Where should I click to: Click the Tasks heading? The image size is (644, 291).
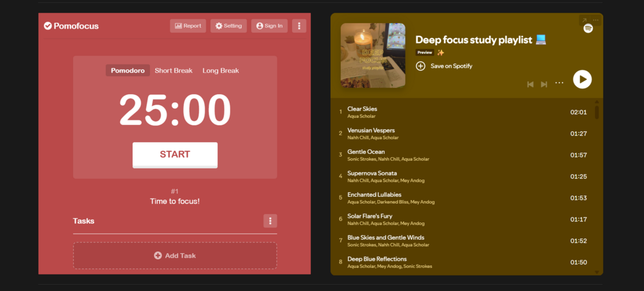tap(84, 221)
